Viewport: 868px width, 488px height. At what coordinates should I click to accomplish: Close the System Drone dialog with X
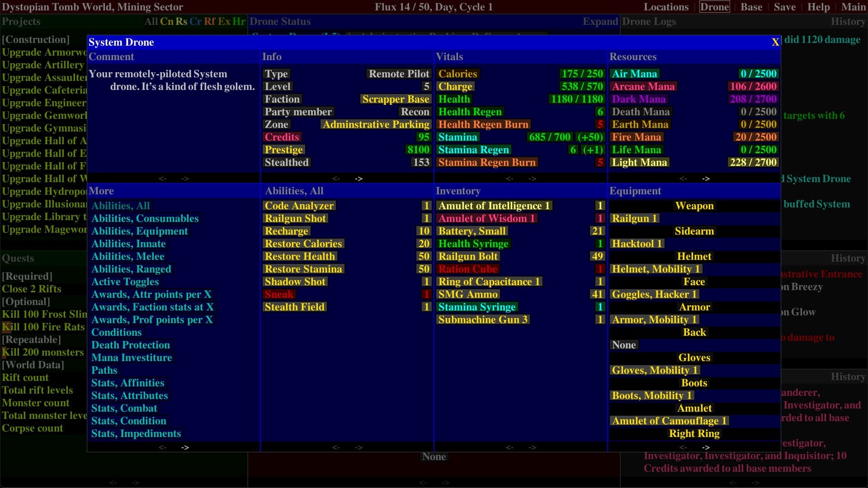775,42
